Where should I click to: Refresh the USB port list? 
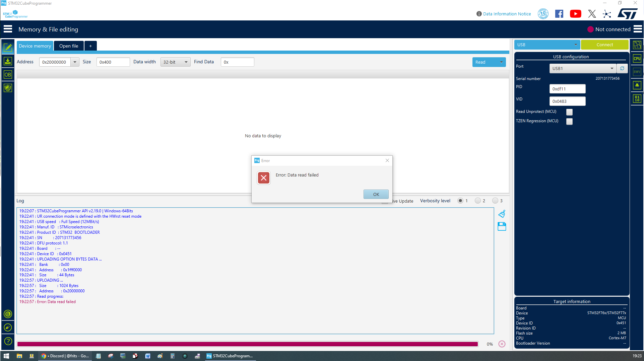point(622,68)
